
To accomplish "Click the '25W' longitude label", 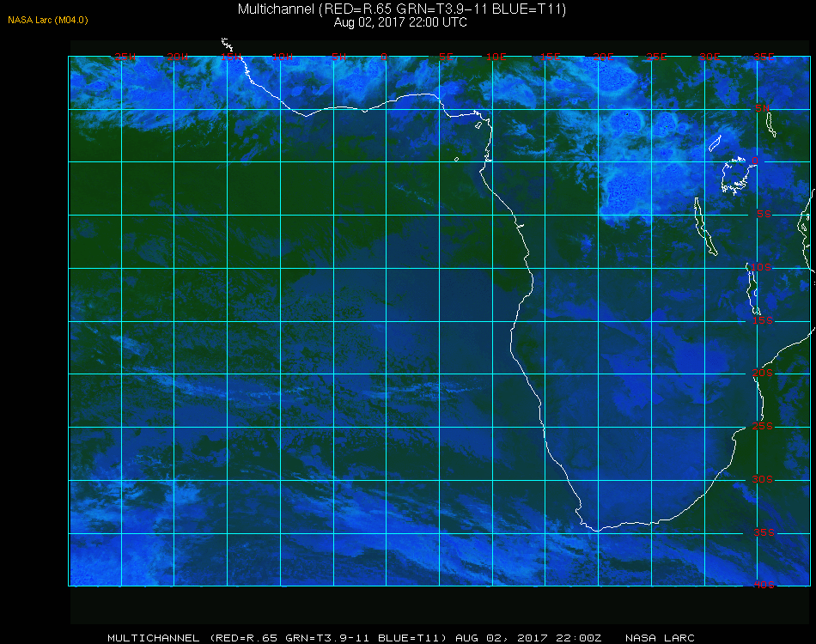I will tap(125, 57).
